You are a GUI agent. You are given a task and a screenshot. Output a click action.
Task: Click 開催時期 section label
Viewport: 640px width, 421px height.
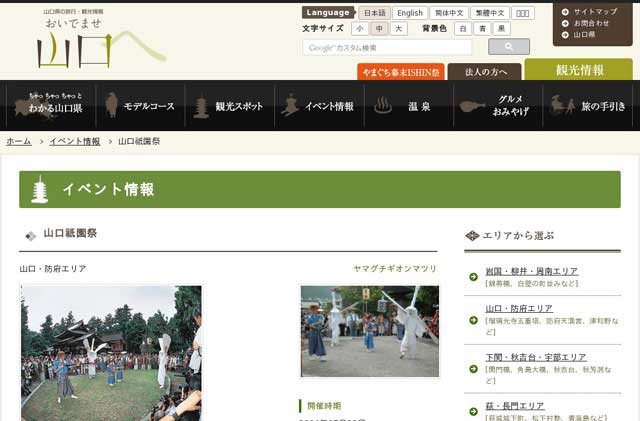click(x=324, y=406)
